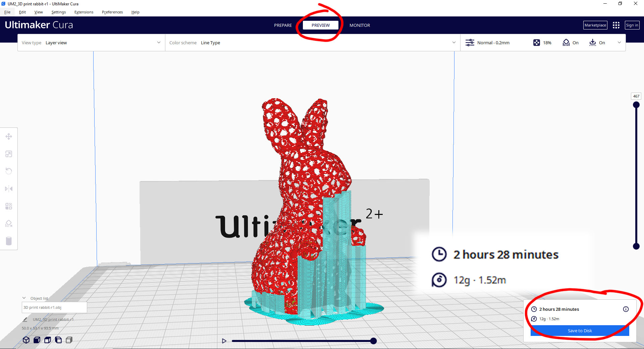Click Save to Disk
644x349 pixels.
pos(580,331)
